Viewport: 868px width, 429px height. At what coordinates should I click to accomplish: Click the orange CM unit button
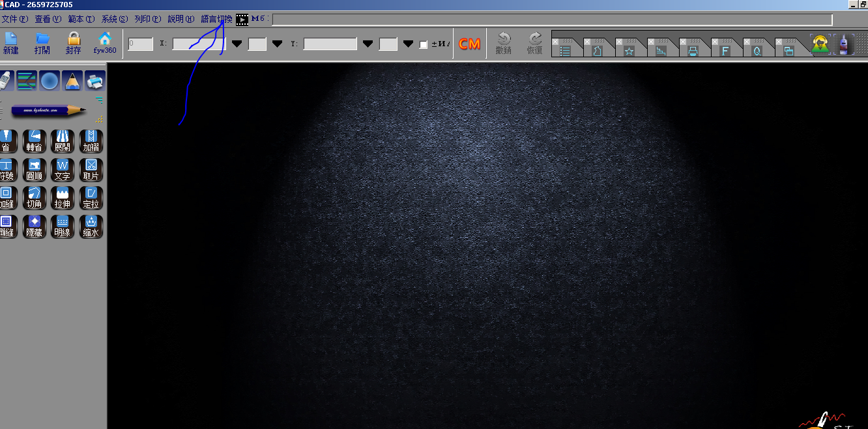tap(469, 44)
